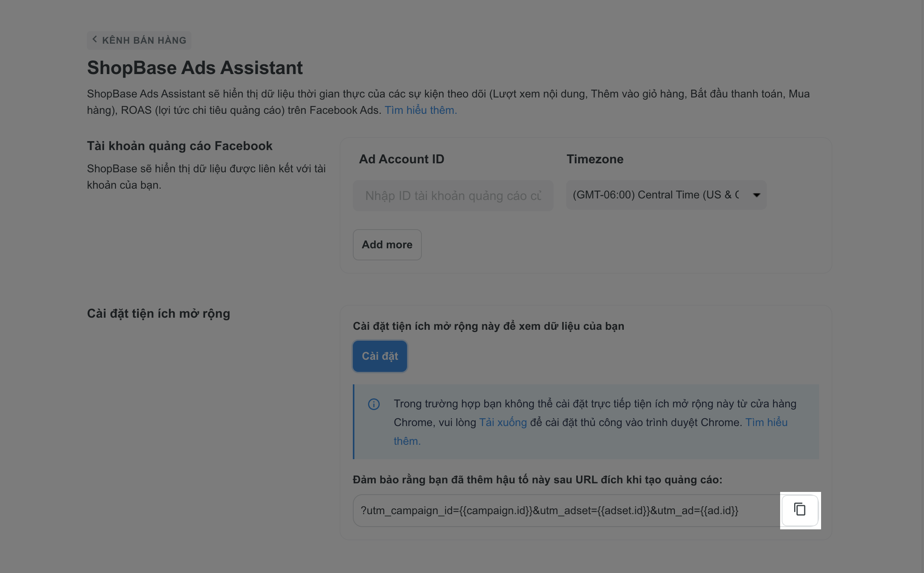Click the Ad Account ID label
The image size is (924, 573).
pos(402,159)
